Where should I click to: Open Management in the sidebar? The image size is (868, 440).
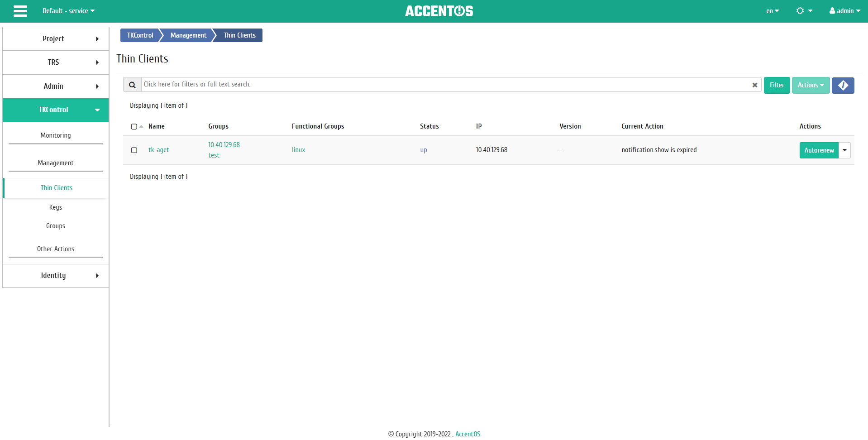tap(56, 163)
